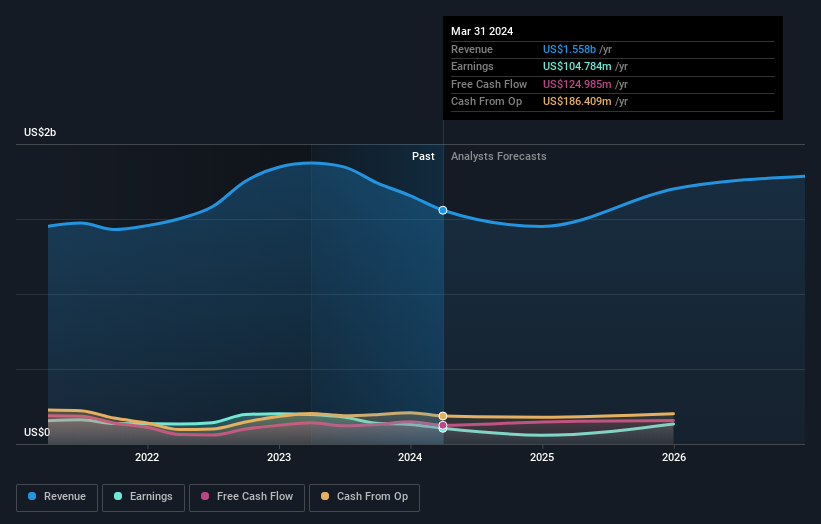
Task: Click the blue Revenue legend dot
Action: pyautogui.click(x=32, y=496)
